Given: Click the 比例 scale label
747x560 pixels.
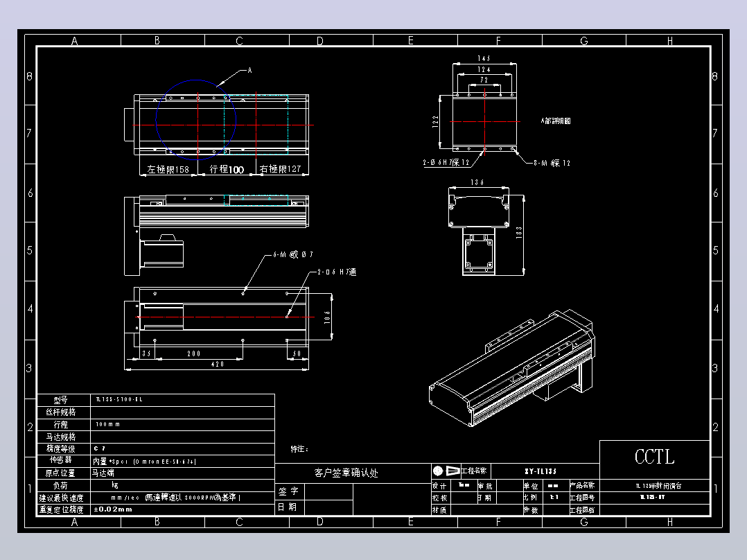Looking at the screenshot, I should click(531, 498).
